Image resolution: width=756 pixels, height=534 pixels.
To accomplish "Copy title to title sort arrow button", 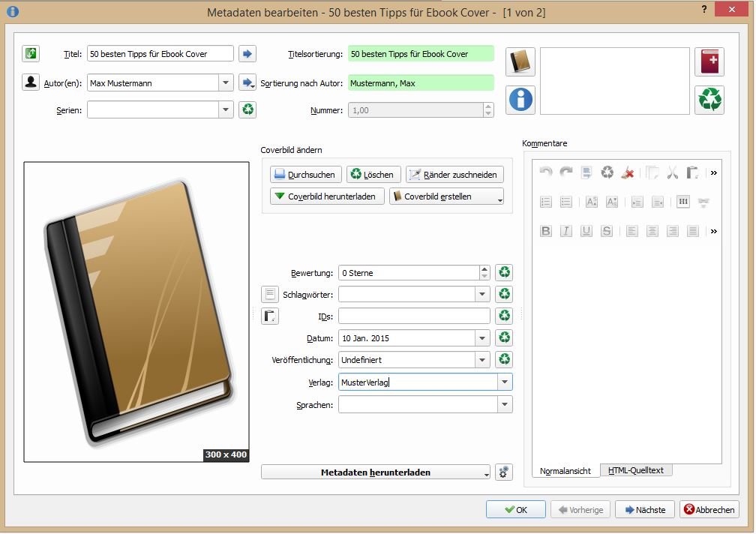I will 247,53.
